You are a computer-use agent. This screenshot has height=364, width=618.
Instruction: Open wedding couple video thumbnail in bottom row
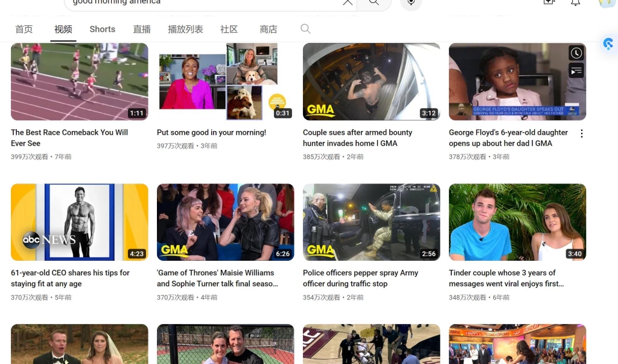(x=80, y=344)
